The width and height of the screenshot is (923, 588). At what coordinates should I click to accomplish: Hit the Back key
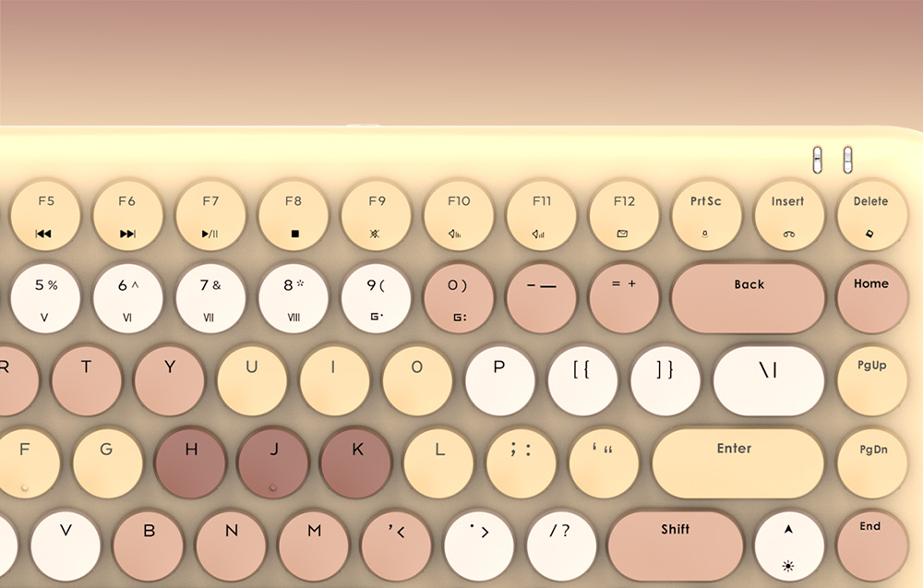point(749,297)
